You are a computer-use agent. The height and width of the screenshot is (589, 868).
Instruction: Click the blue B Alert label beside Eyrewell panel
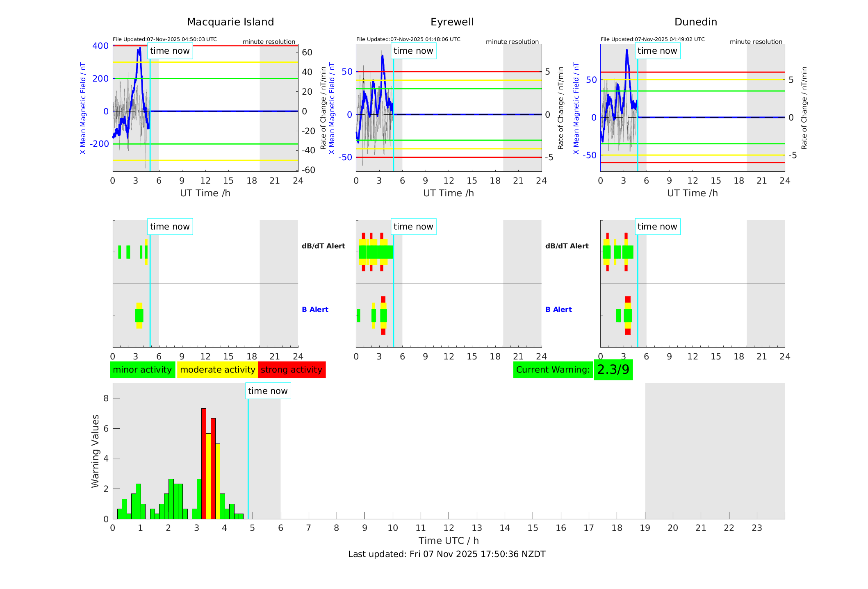coord(558,309)
